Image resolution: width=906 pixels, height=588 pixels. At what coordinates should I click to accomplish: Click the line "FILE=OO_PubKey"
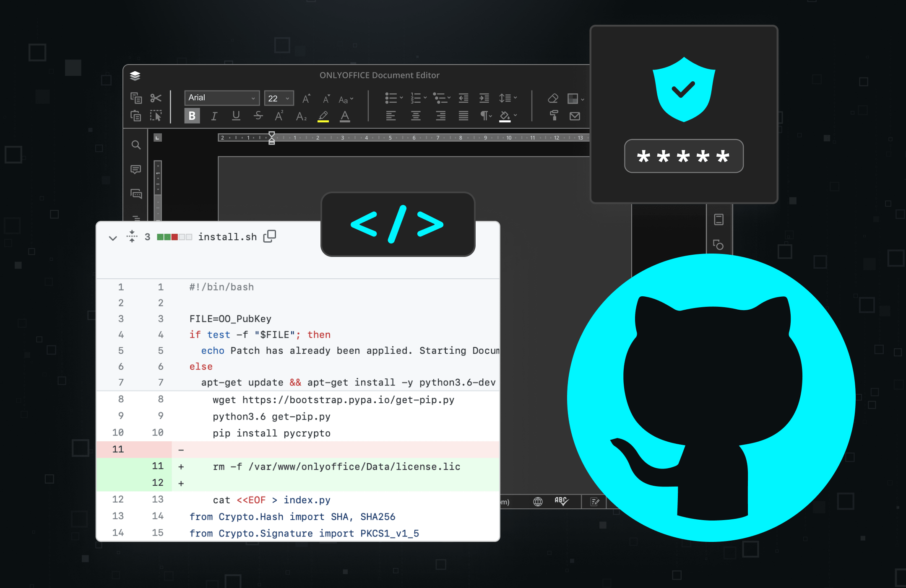click(230, 319)
